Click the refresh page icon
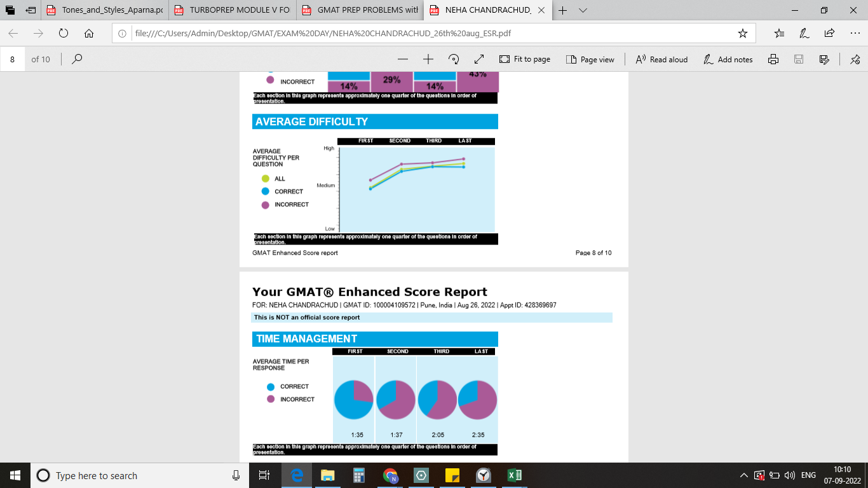The width and height of the screenshot is (868, 488). (63, 34)
